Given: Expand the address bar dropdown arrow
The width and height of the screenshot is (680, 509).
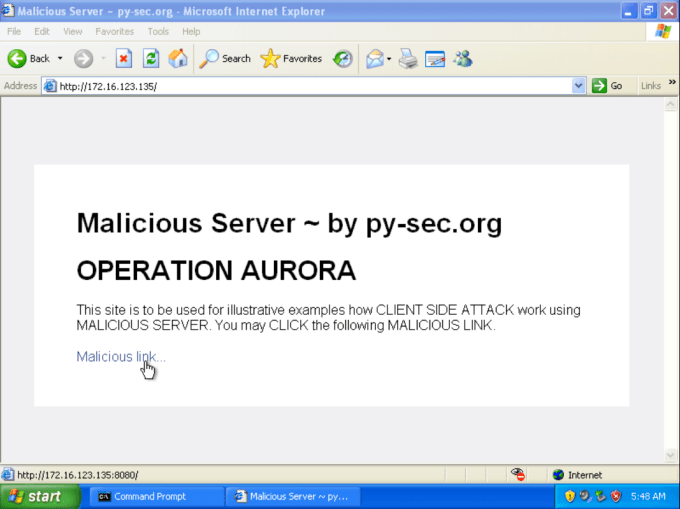Looking at the screenshot, I should tap(578, 86).
